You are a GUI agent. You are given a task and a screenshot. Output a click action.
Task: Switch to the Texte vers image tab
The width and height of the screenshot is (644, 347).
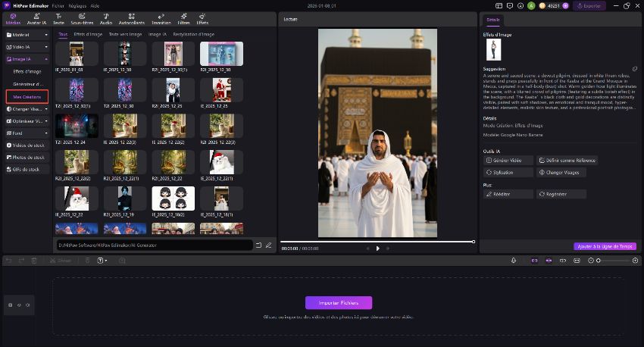pyautogui.click(x=125, y=34)
